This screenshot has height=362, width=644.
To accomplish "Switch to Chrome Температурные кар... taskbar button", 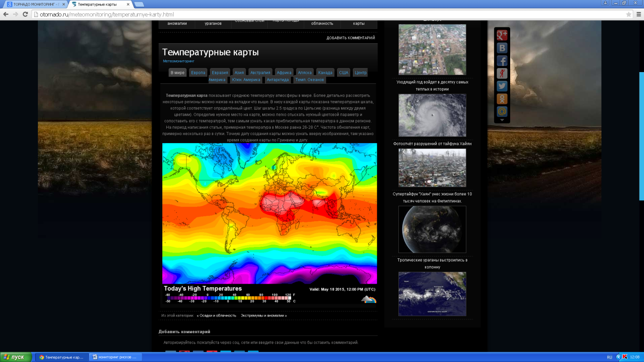I will (x=61, y=357).
